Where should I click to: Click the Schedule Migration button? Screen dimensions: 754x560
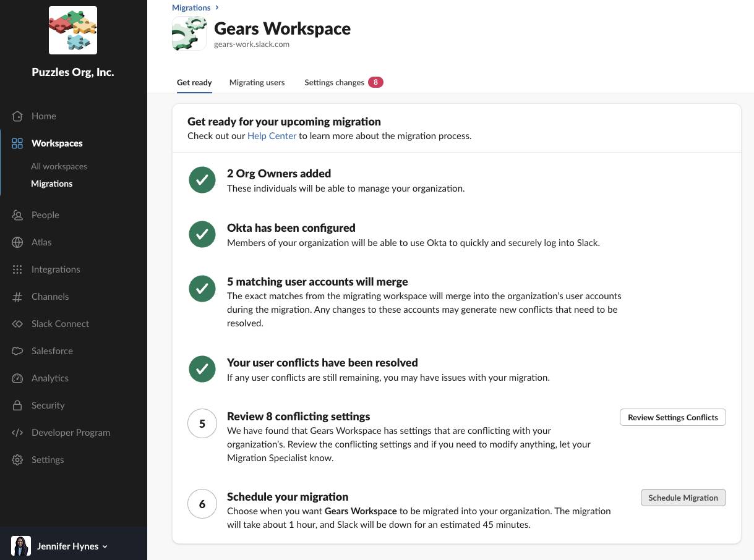[x=683, y=498]
